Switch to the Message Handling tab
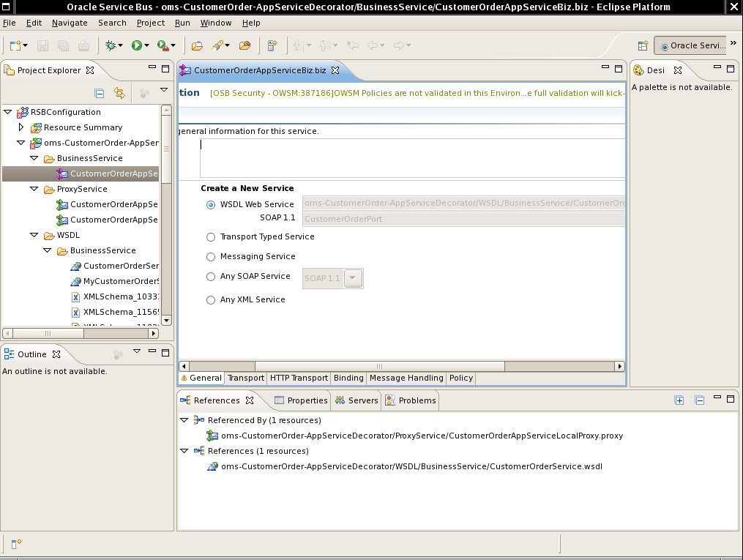 (x=406, y=378)
